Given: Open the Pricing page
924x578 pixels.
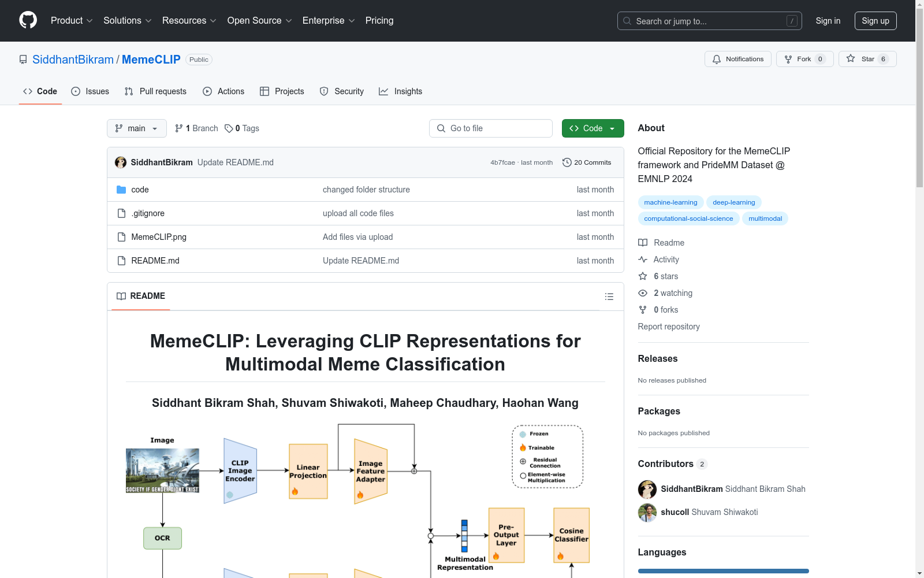Looking at the screenshot, I should (x=379, y=21).
